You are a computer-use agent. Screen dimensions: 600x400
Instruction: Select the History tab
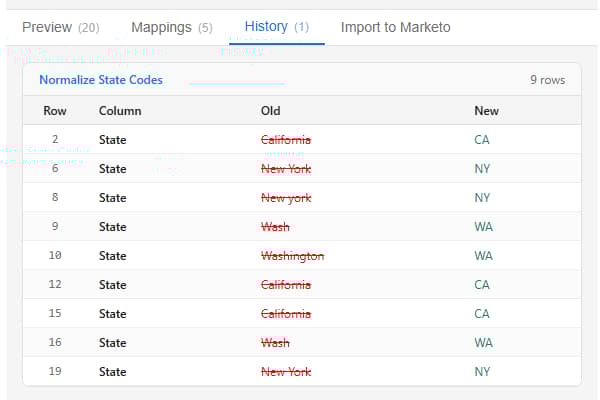tap(276, 27)
